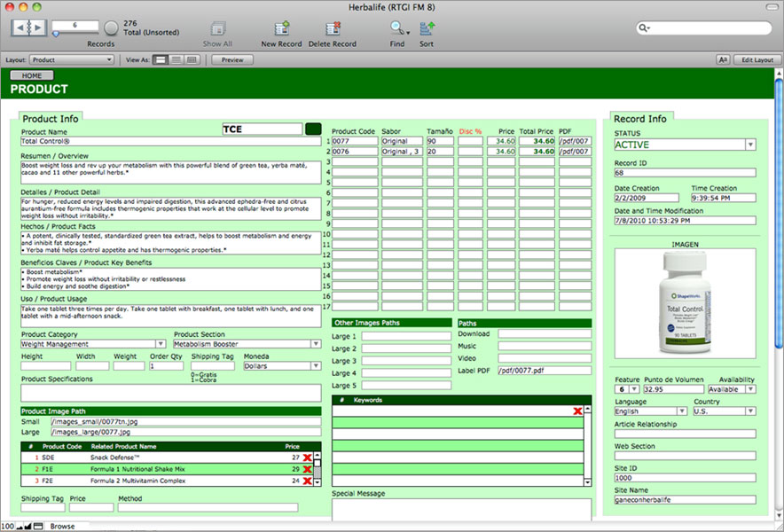
Task: Click the zoom level 100 at bottom
Action: [x=7, y=527]
